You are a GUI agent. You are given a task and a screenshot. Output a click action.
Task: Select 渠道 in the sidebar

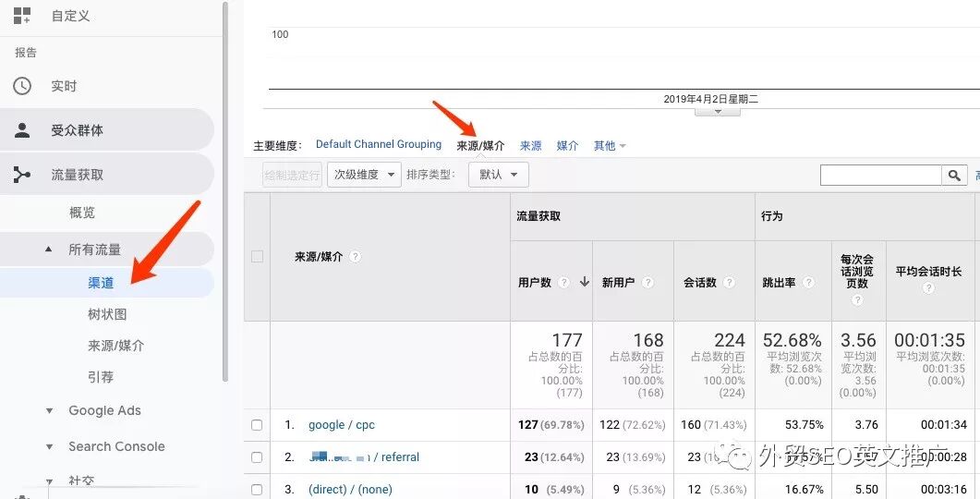coord(101,283)
